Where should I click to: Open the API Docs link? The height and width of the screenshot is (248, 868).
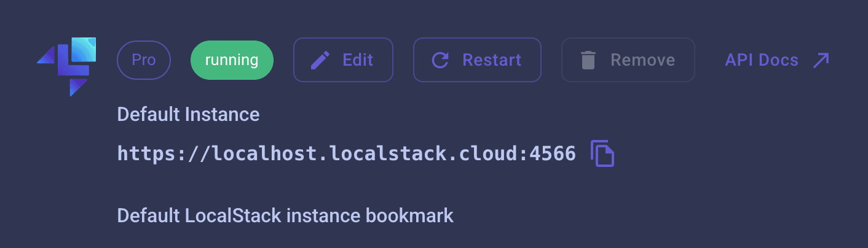point(777,60)
